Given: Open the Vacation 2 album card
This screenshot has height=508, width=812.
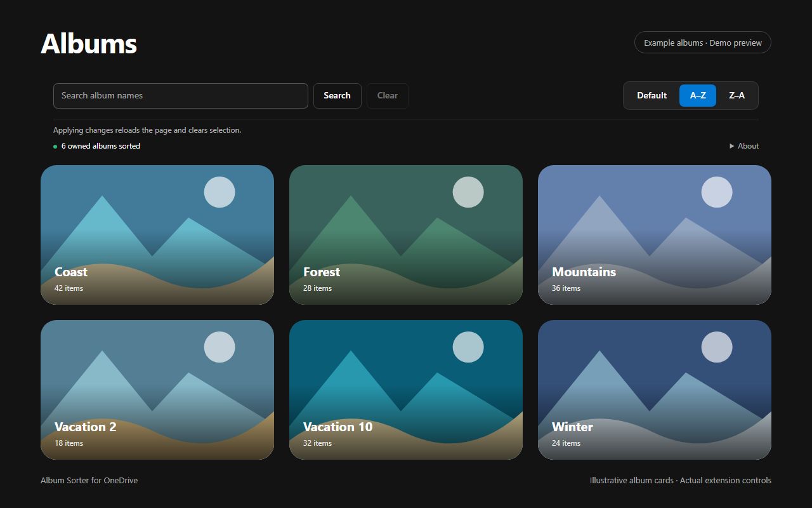Looking at the screenshot, I should click(x=157, y=390).
